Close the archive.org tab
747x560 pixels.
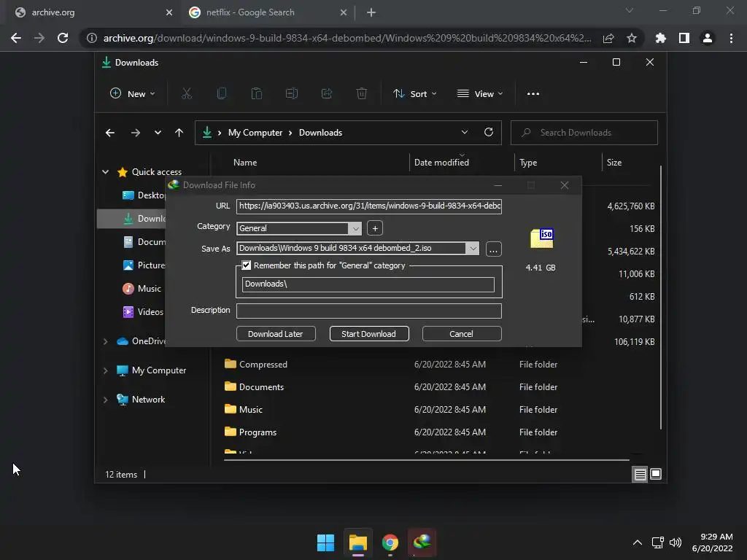[169, 12]
